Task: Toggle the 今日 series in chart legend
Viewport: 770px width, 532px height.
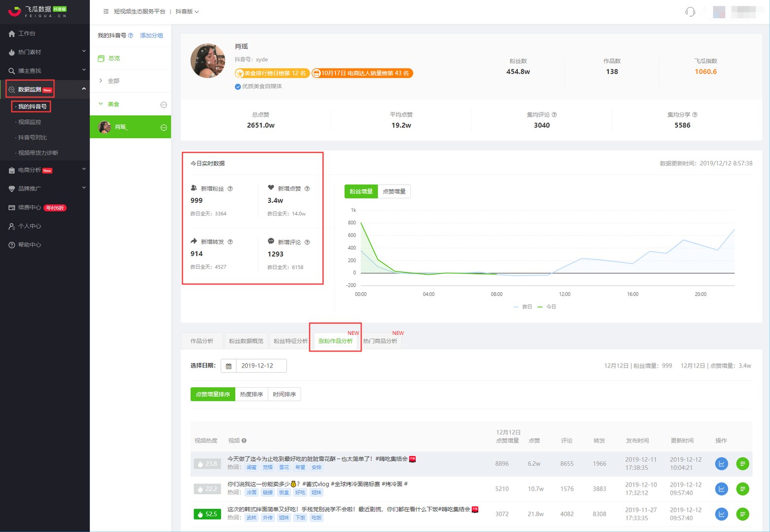Action: 547,307
